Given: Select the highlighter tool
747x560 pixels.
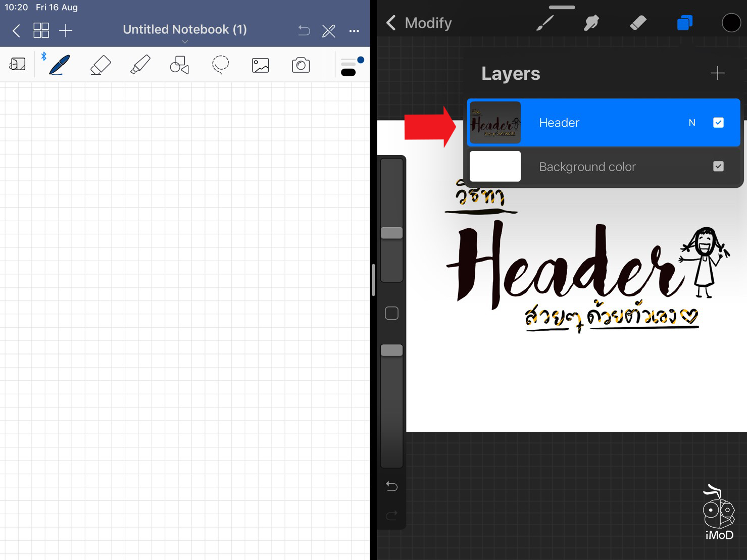Looking at the screenshot, I should (x=140, y=65).
